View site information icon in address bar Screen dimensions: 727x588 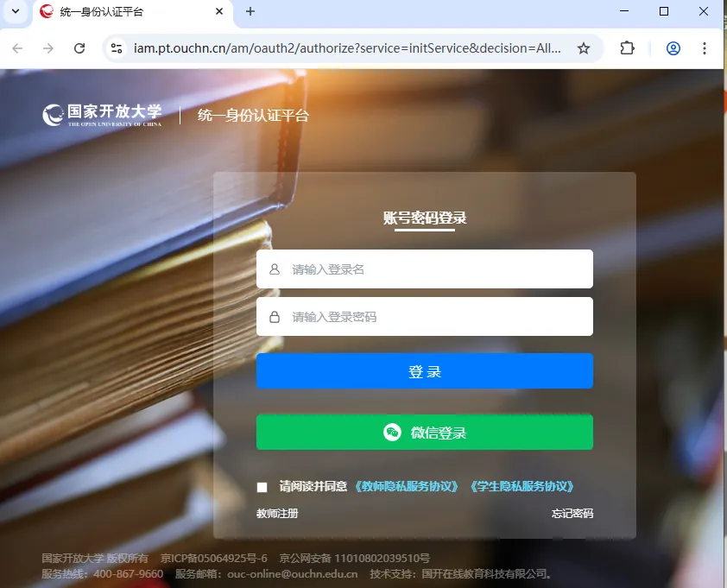point(117,48)
